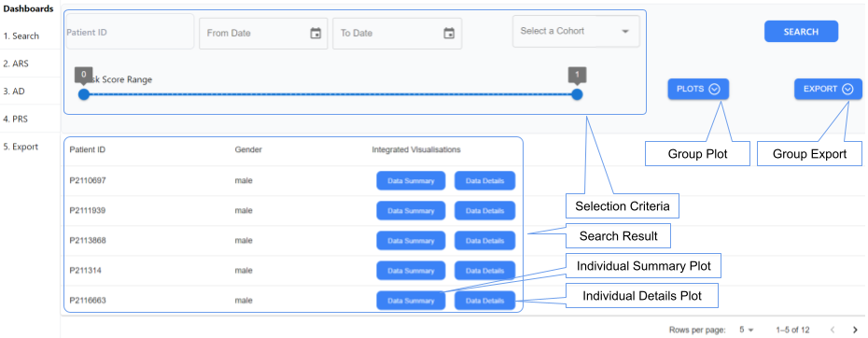
Task: Focus the From Date input field
Action: pyautogui.click(x=263, y=34)
